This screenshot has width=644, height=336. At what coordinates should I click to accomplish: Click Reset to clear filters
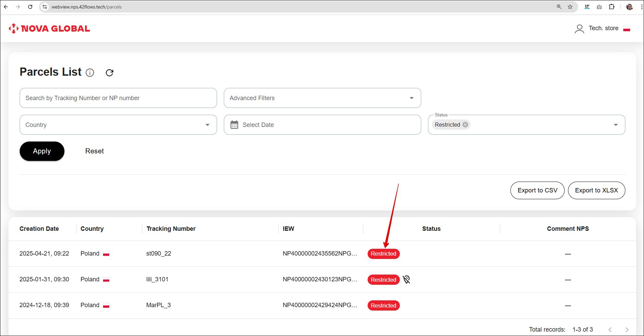[94, 151]
